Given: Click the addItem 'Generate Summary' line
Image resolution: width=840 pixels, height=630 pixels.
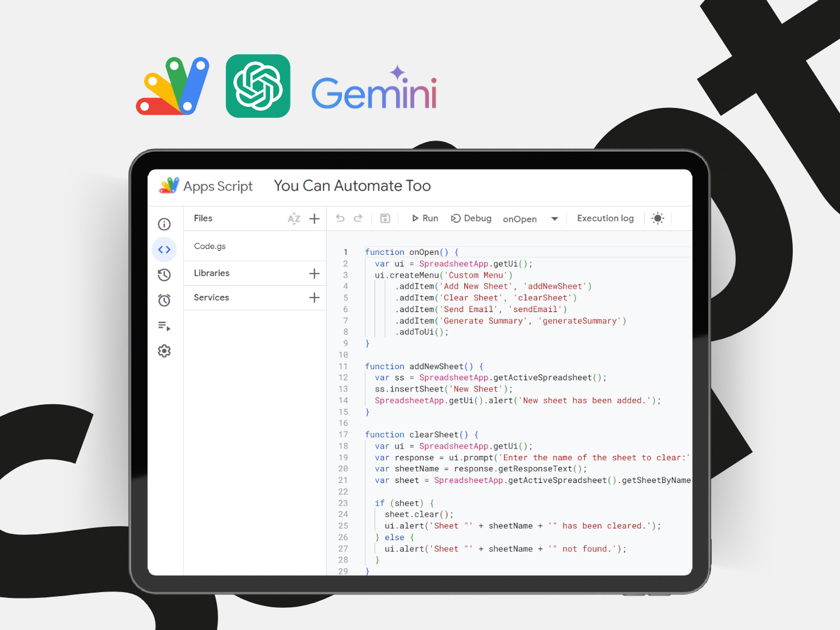Looking at the screenshot, I should point(510,321).
